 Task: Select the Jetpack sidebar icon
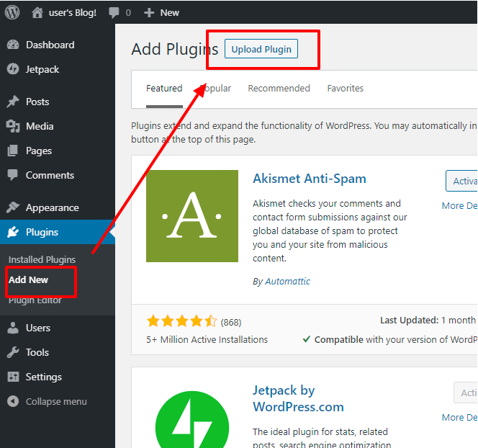(13, 69)
